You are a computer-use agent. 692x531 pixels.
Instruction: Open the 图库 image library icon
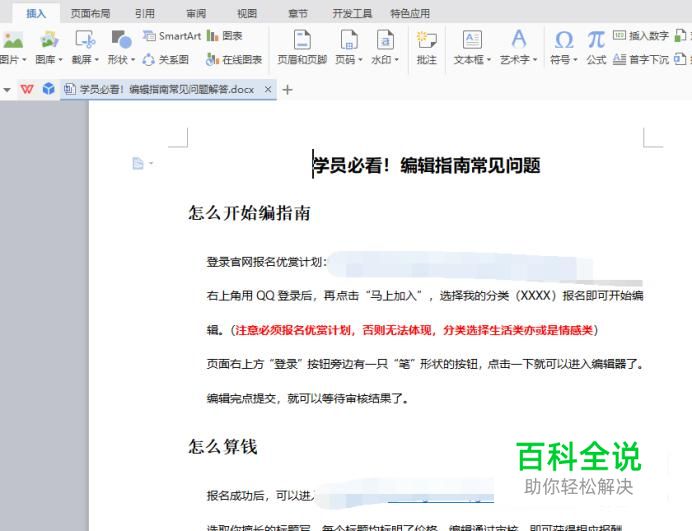tap(49, 40)
